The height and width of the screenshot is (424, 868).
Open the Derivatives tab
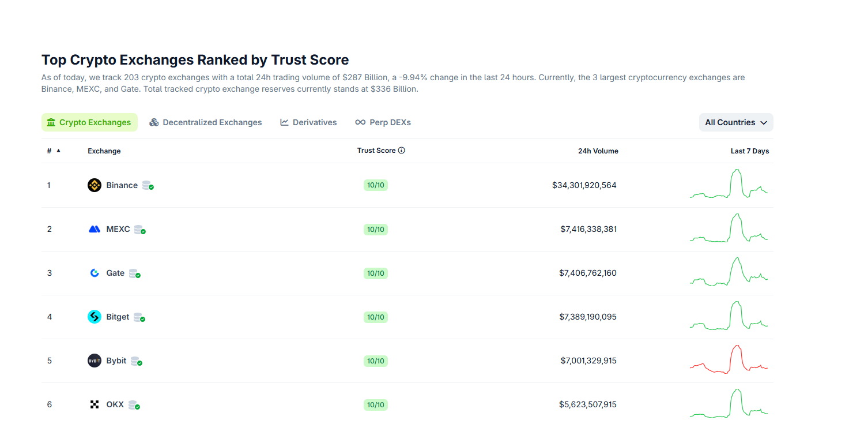pos(308,122)
